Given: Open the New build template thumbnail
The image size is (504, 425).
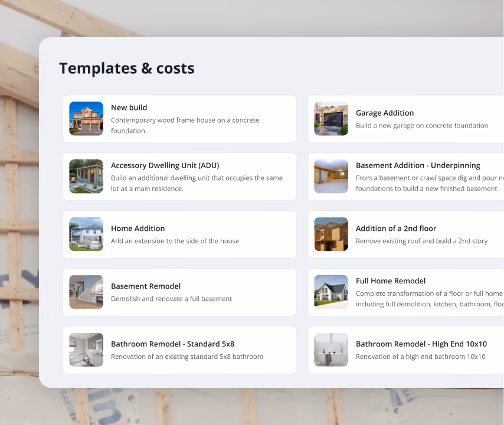Looking at the screenshot, I should [x=86, y=119].
